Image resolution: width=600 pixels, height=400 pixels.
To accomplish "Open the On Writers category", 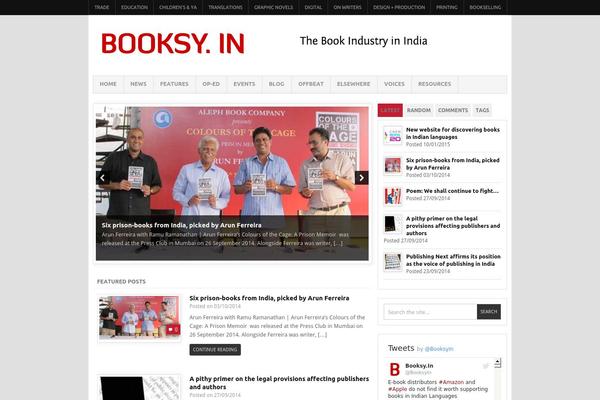I will pos(347,7).
